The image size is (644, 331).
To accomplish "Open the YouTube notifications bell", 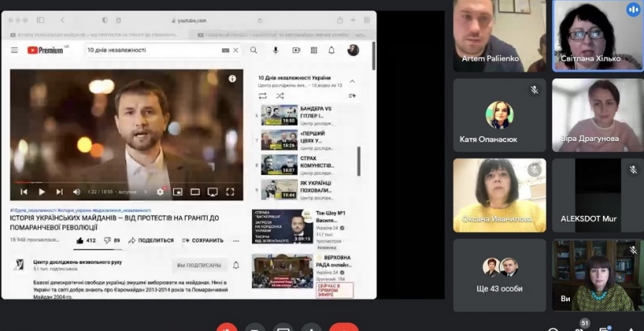I will 332,50.
